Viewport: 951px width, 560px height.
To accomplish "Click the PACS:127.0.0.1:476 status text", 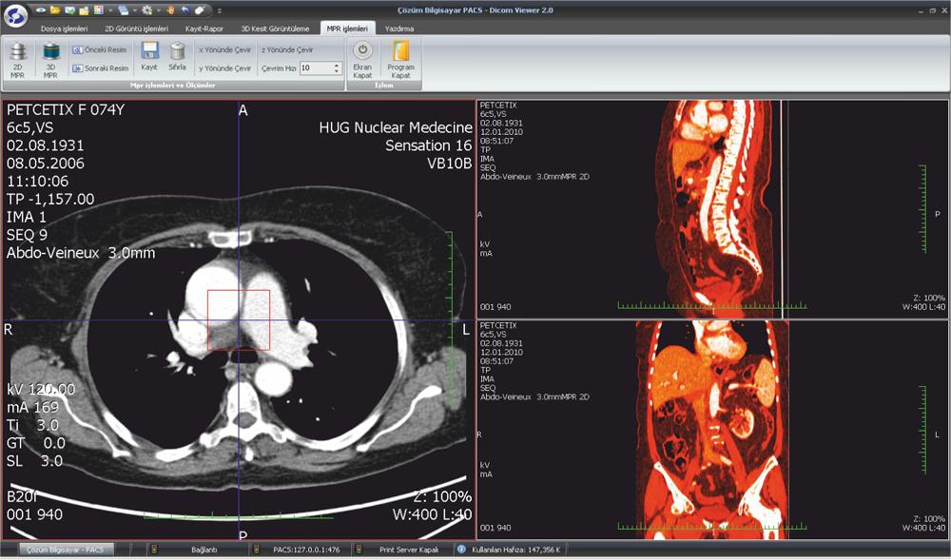I will tap(306, 550).
